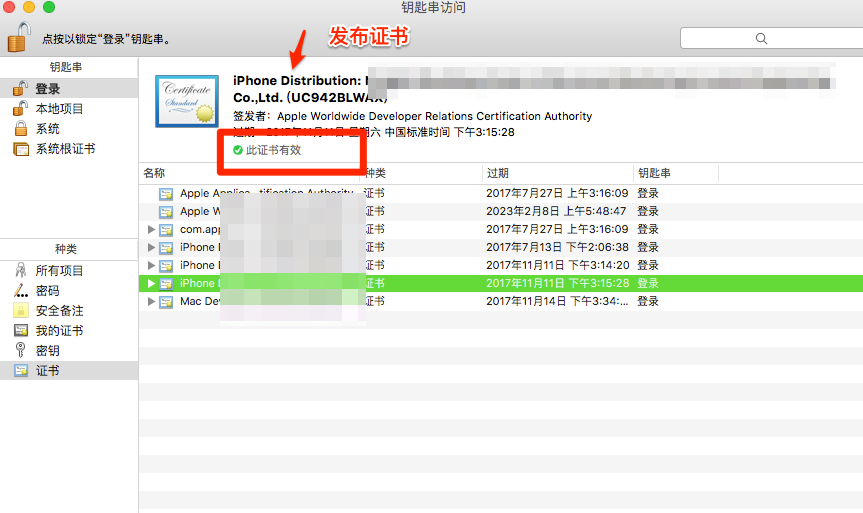Click 登录 keychain cell in Mac Dev row

click(x=648, y=301)
